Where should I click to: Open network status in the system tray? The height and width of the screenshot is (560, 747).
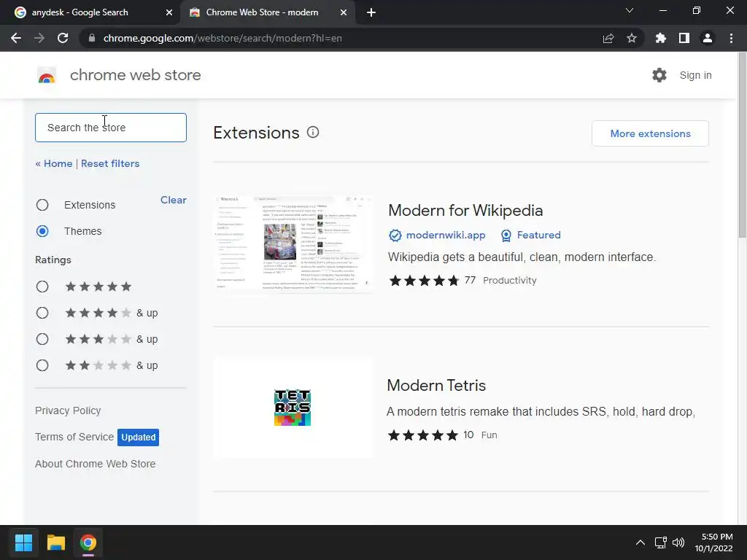coord(660,542)
